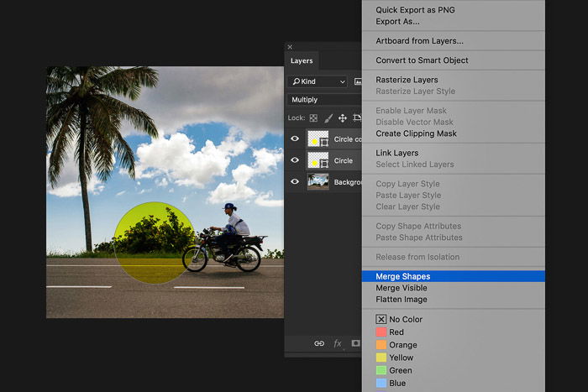Open the Kind filter dropdown
This screenshot has height=392, width=588.
click(x=318, y=81)
